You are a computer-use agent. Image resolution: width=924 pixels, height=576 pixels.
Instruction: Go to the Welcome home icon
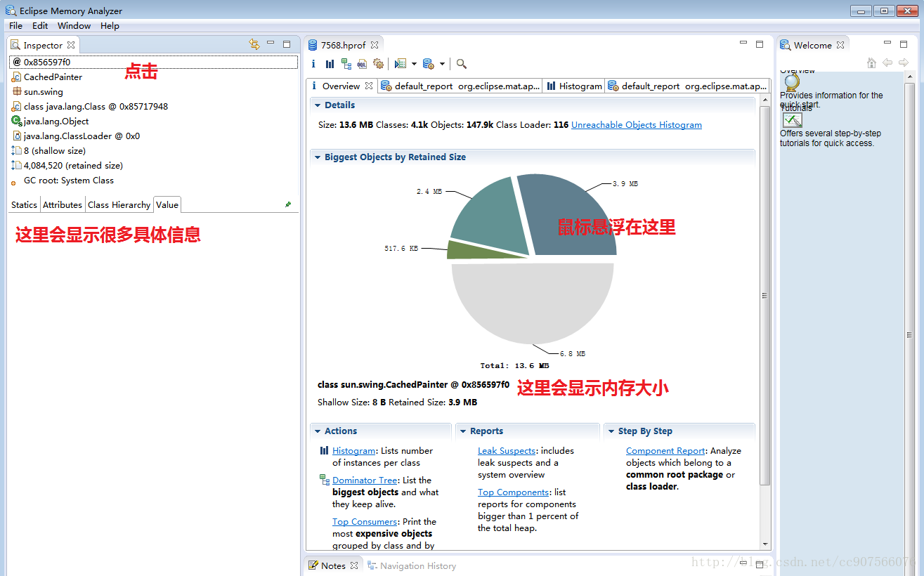coord(871,63)
